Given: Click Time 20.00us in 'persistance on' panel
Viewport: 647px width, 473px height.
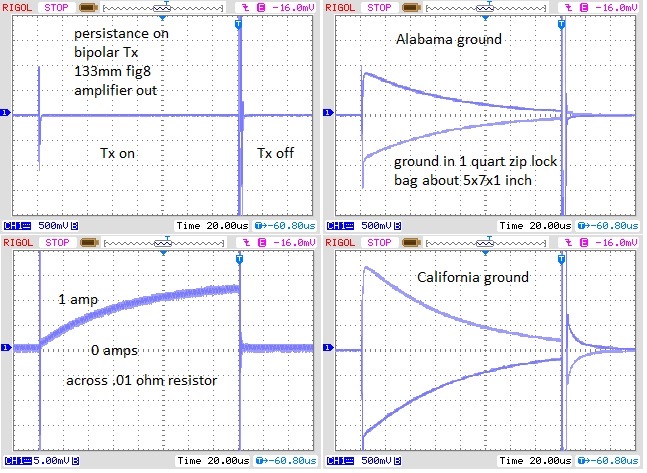Looking at the screenshot, I should pos(212,226).
